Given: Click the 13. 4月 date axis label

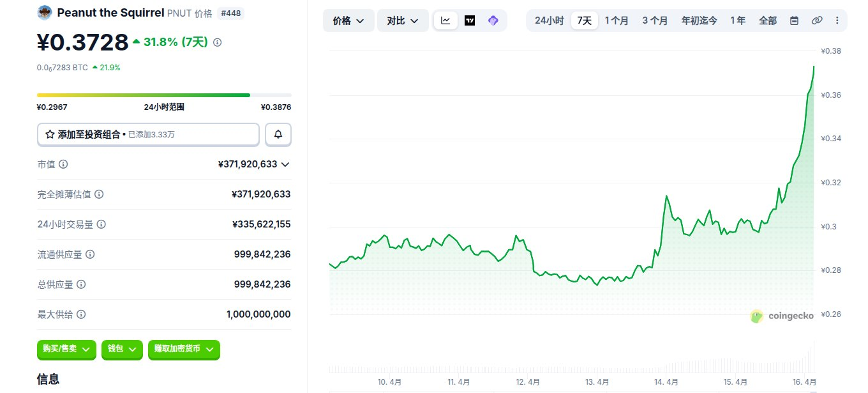Looking at the screenshot, I should pyautogui.click(x=597, y=382).
